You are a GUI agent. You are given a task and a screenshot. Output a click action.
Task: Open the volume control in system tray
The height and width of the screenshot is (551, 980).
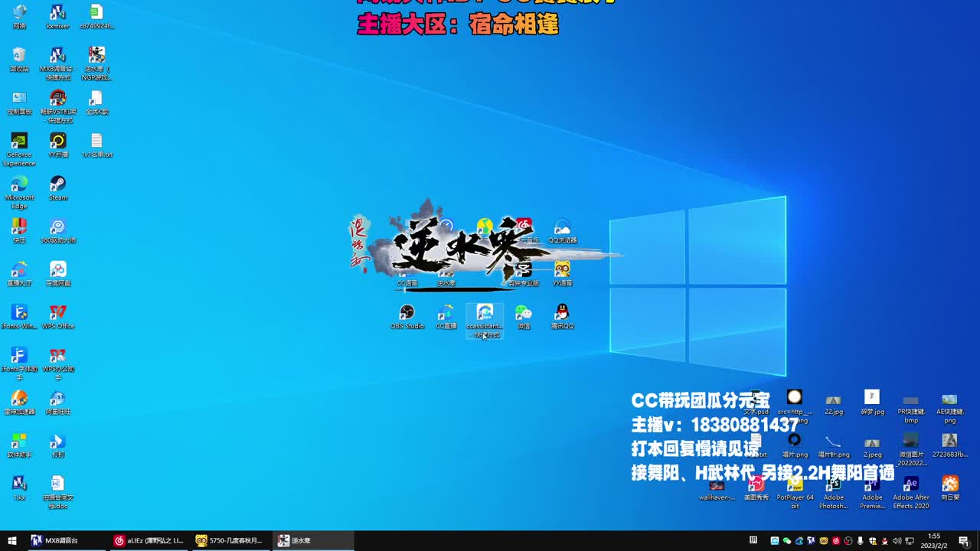click(897, 540)
